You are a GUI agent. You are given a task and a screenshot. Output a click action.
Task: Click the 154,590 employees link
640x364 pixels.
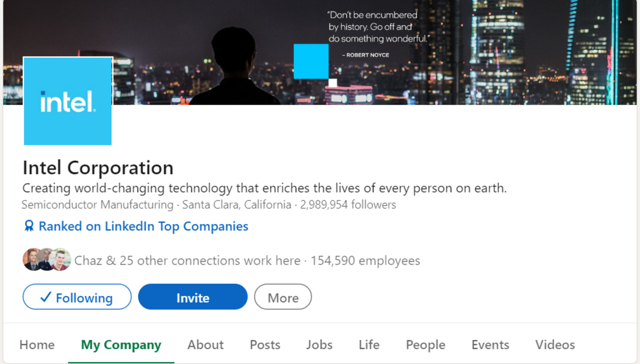tap(365, 260)
